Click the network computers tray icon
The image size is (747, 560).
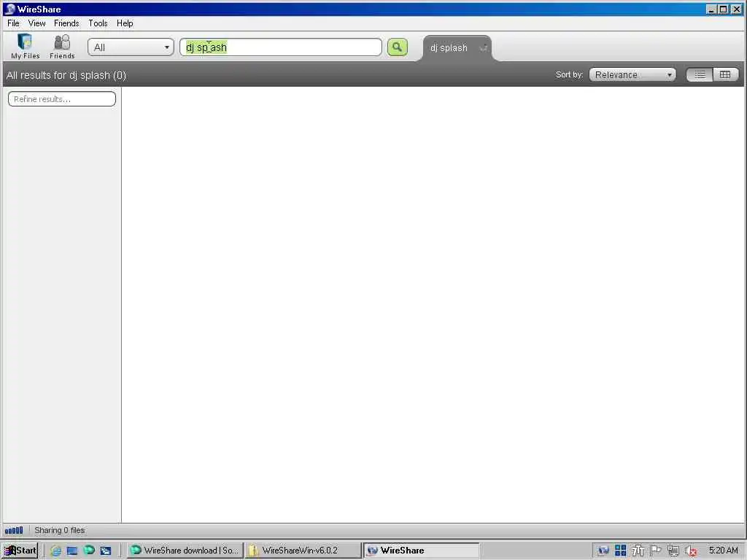[x=673, y=551]
